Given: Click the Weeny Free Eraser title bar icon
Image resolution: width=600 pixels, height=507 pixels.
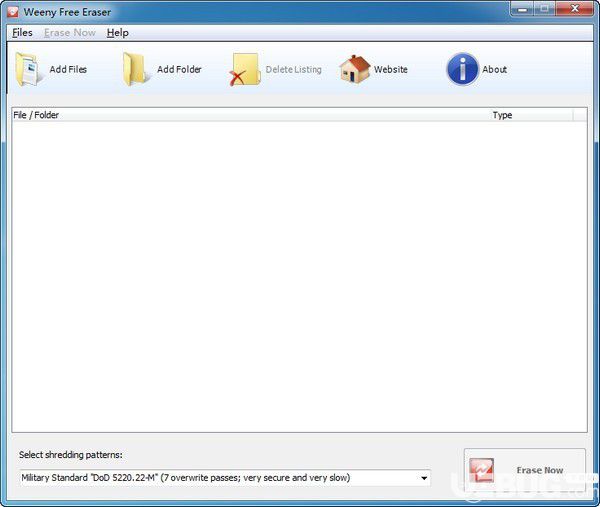Looking at the screenshot, I should click(13, 12).
